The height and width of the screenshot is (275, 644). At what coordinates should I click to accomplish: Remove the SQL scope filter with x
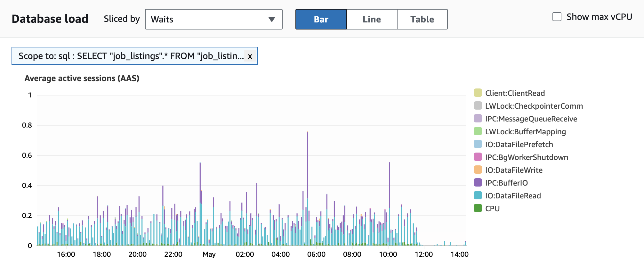pyautogui.click(x=250, y=56)
